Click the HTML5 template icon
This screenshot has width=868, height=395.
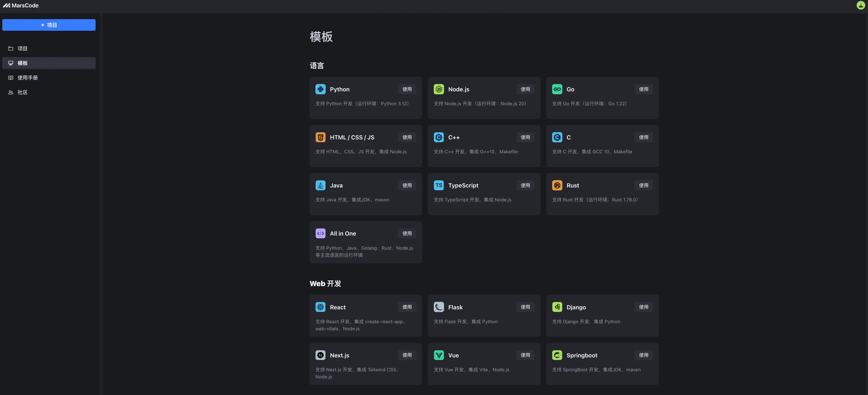coord(320,137)
